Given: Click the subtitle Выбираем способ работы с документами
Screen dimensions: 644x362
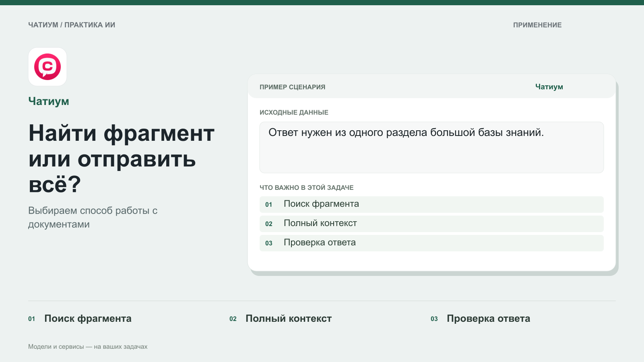Looking at the screenshot, I should tap(93, 218).
